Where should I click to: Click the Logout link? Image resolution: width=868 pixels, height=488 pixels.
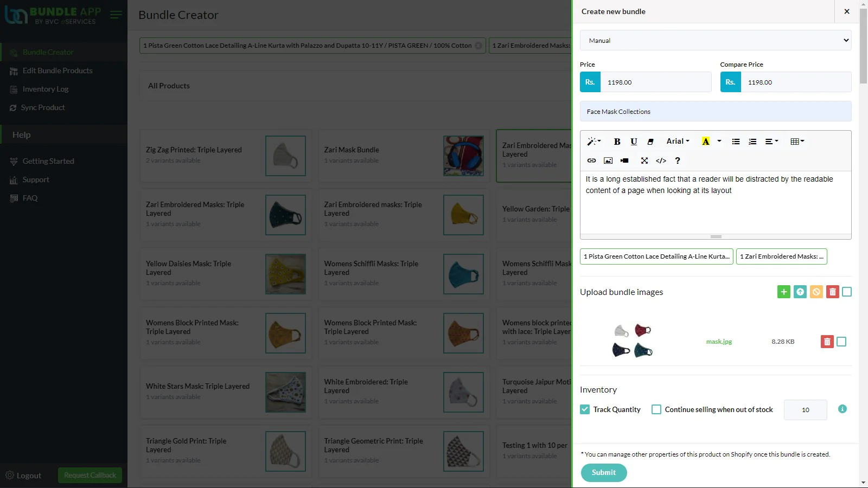click(x=24, y=476)
